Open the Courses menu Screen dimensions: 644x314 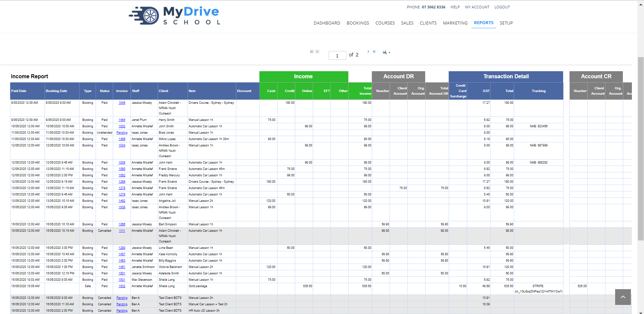(385, 23)
